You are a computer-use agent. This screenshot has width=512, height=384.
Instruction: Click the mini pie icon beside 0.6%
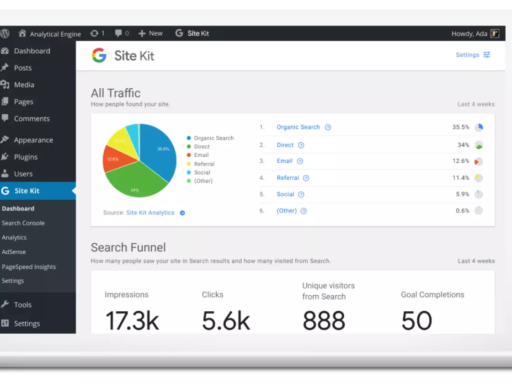(x=479, y=210)
